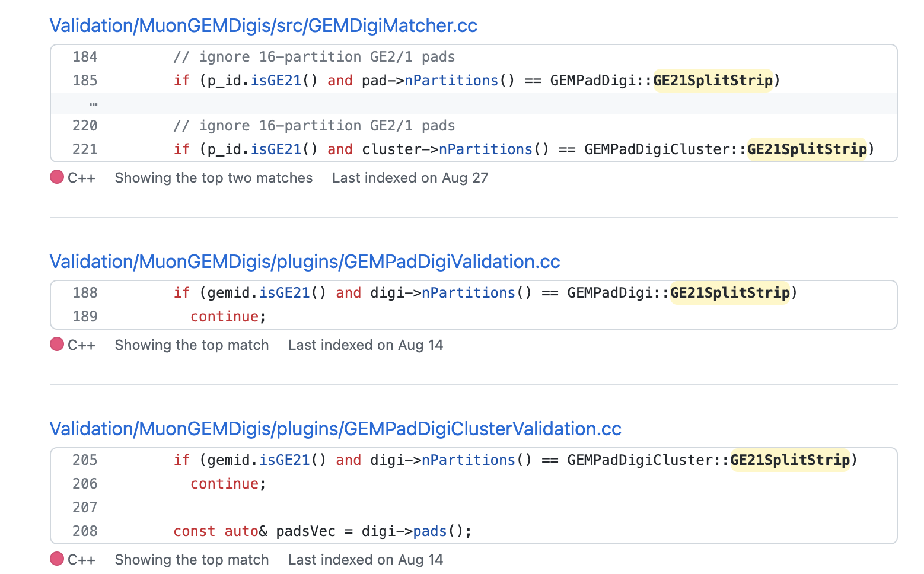Go to line 189 of GEMPadDigiValidation.cc
This screenshot has height=574, width=924.
(85, 317)
